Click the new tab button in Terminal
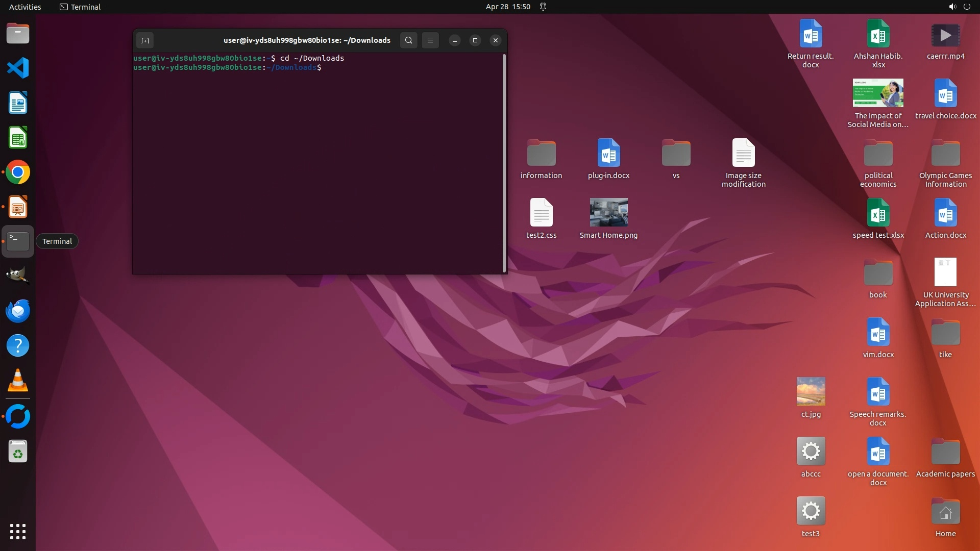This screenshot has width=980, height=551. pos(145,40)
